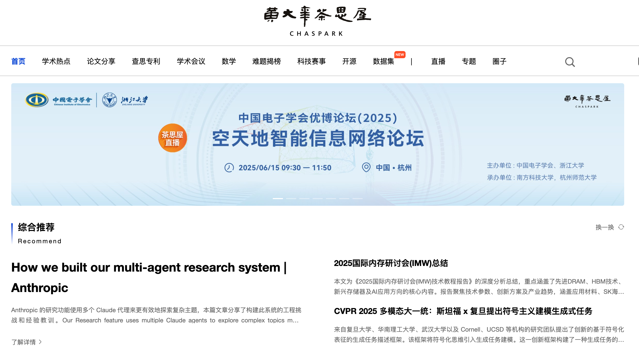Open 论文分享 menu item
This screenshot has width=639, height=364.
[101, 62]
